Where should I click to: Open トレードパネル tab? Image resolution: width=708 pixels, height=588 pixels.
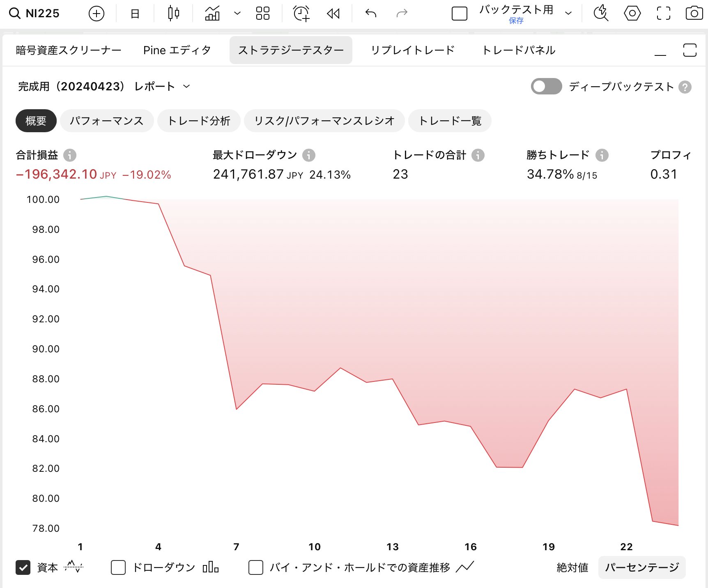click(x=519, y=50)
